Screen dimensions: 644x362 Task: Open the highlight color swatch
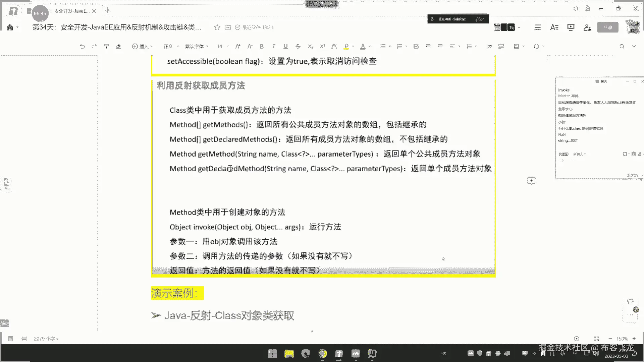coord(346,46)
